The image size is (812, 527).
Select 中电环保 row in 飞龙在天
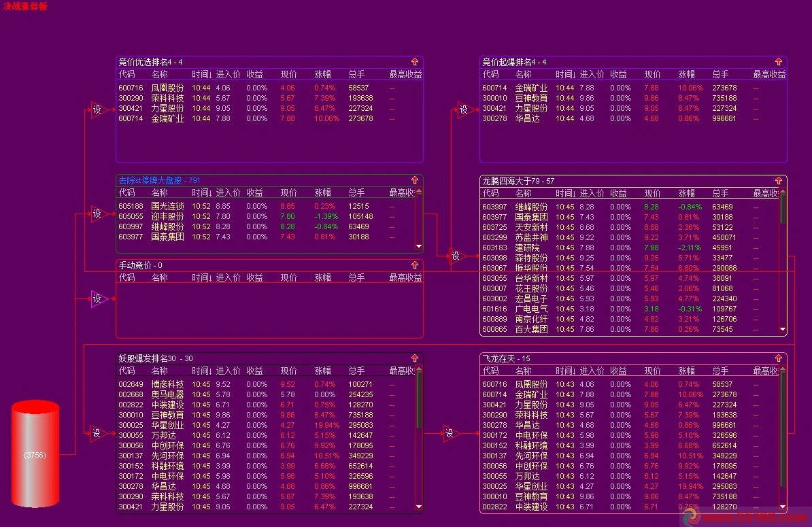pos(630,435)
